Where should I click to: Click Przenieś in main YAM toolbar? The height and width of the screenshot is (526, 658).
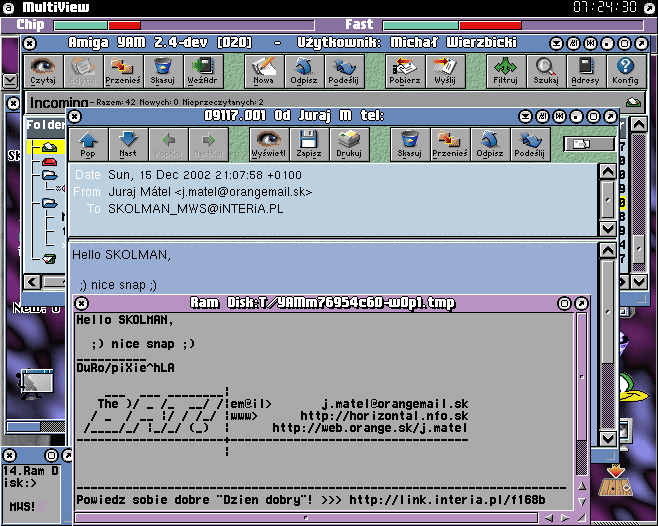(x=123, y=71)
